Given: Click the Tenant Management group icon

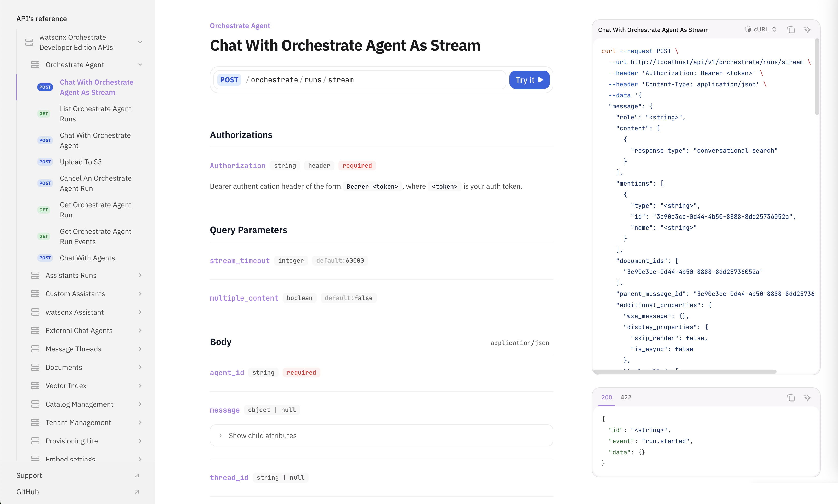Looking at the screenshot, I should click(x=35, y=422).
